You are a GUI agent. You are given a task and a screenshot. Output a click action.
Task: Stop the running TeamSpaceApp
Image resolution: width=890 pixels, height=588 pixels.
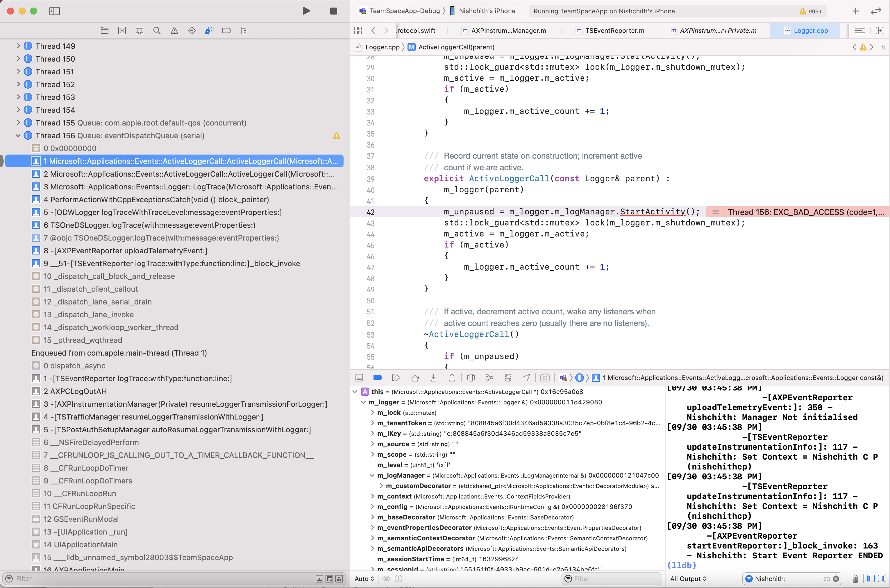333,11
